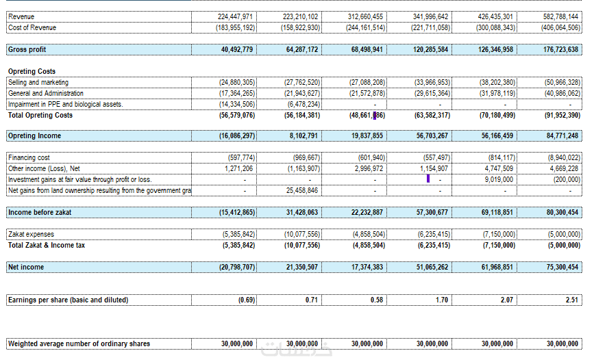This screenshot has height=364, width=594.
Task: Click selling and marketing value (24,880,305)
Action: (237, 83)
